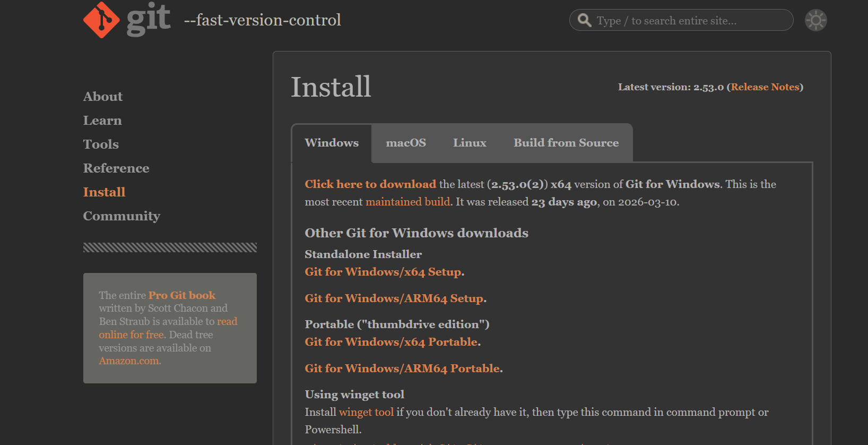Switch to the Linux tab

[470, 143]
